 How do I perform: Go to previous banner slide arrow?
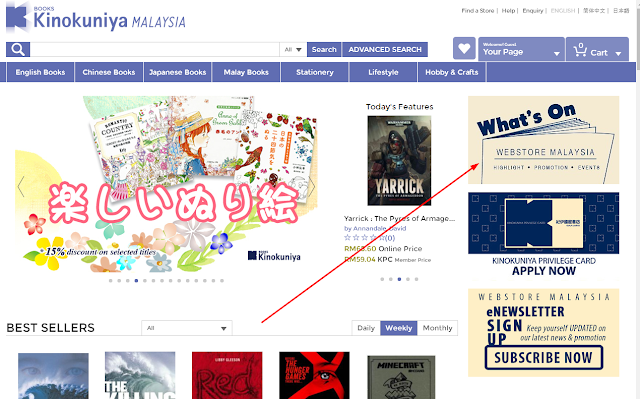(21, 187)
